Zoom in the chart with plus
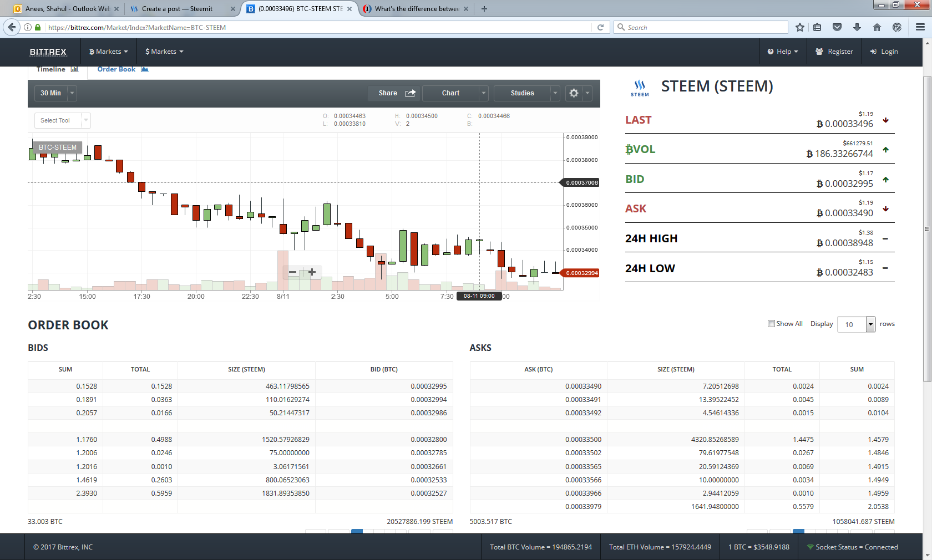The image size is (932, 560). tap(312, 272)
